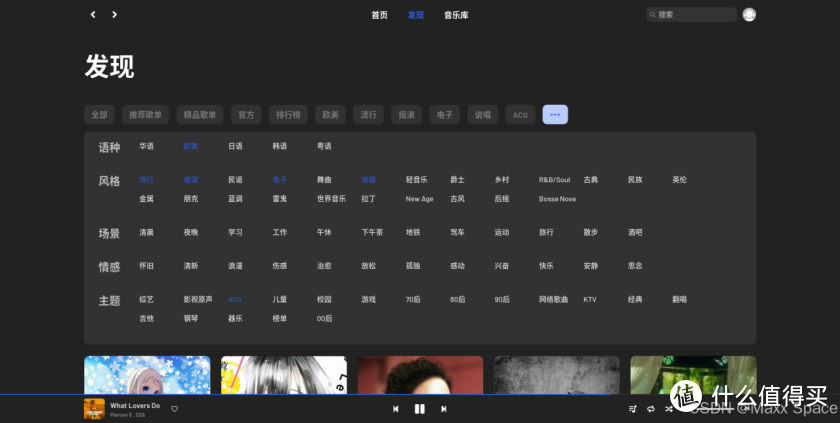Open the user avatar menu
840x423 pixels.
pyautogui.click(x=749, y=14)
